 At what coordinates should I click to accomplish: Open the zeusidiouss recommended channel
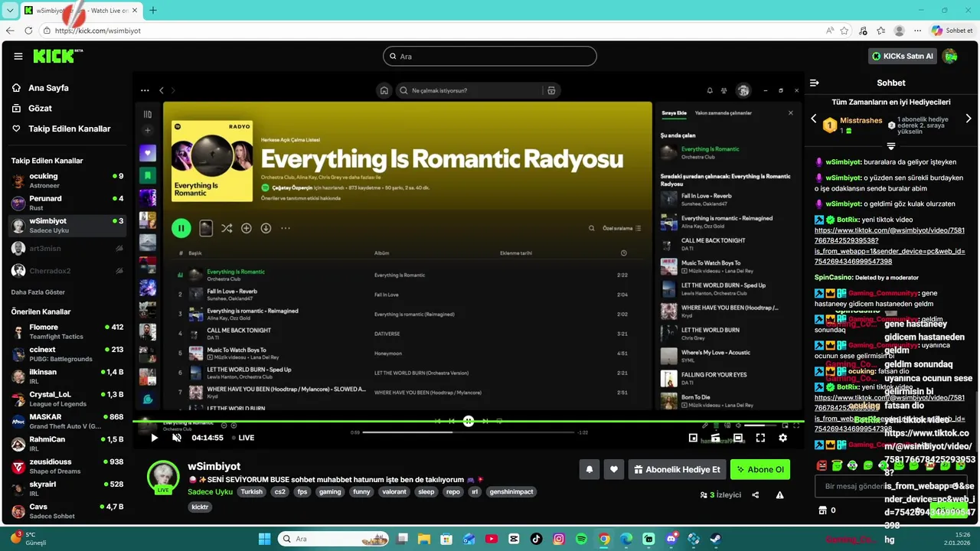67,466
